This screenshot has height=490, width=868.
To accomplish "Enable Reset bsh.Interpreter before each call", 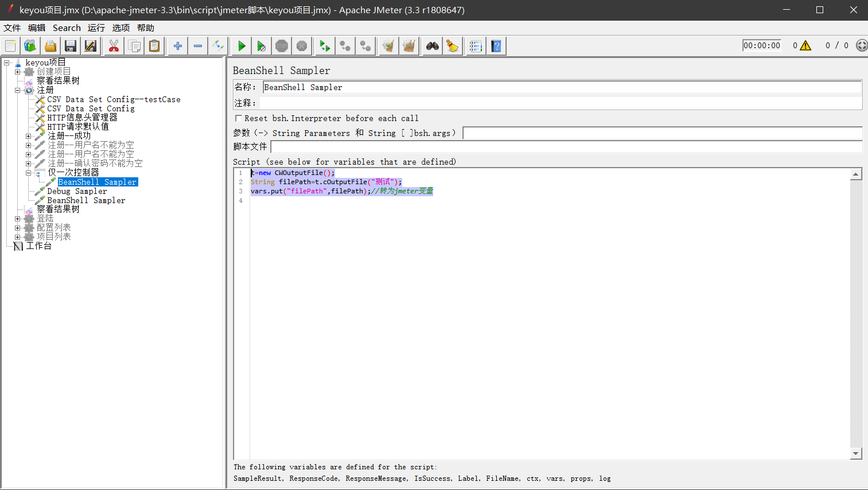I will pyautogui.click(x=238, y=118).
